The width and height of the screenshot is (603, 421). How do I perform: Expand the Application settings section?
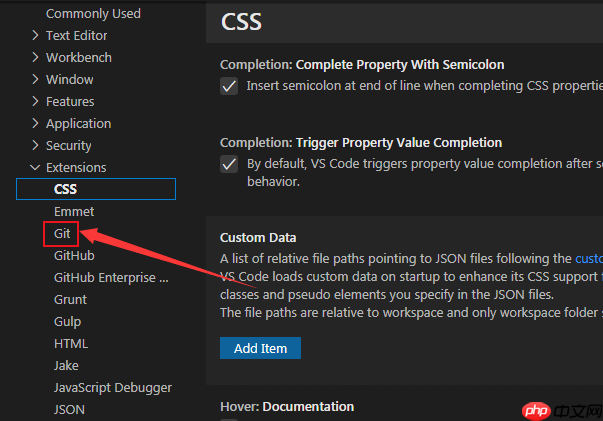[35, 123]
